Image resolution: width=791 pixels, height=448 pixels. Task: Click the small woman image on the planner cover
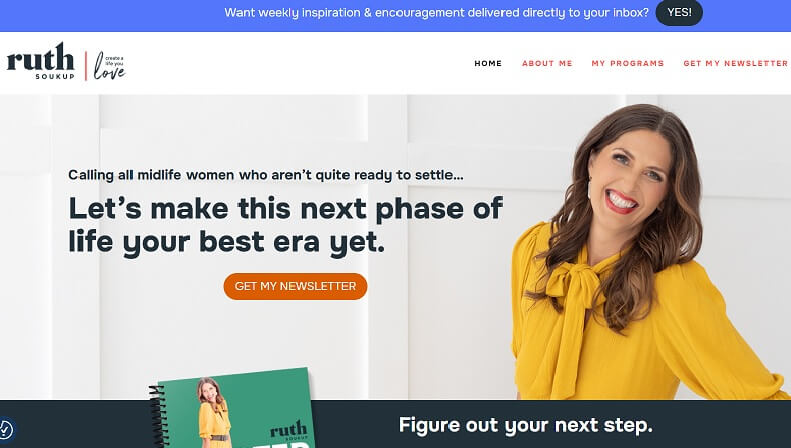pos(214,412)
